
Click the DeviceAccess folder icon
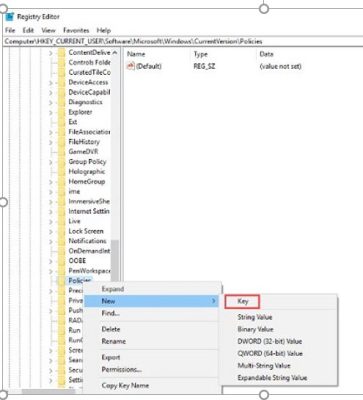pyautogui.click(x=62, y=82)
